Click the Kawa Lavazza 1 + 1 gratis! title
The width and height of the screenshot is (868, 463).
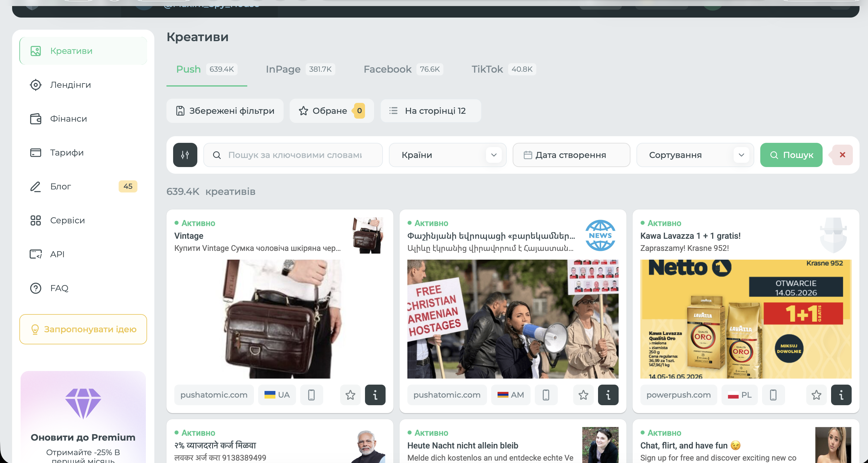click(x=690, y=236)
